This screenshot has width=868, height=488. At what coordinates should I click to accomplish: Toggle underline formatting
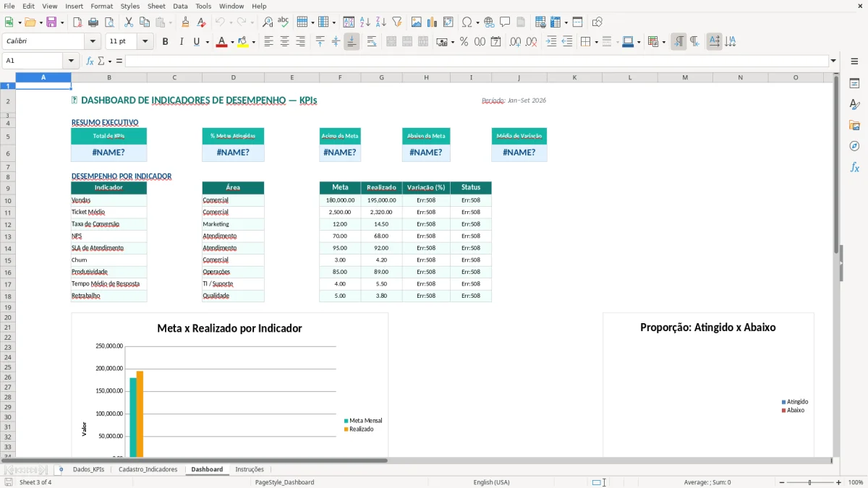[x=196, y=42]
